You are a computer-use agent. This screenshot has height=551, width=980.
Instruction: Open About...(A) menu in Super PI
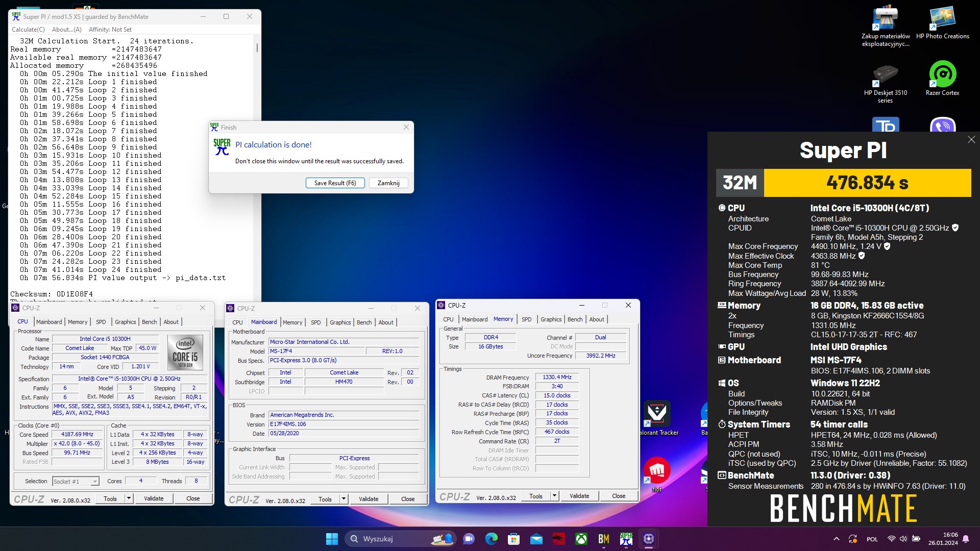click(x=66, y=30)
